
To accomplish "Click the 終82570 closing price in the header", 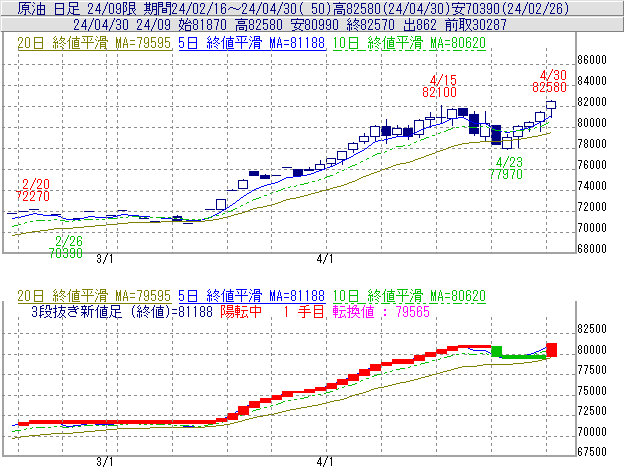I will click(x=370, y=25).
